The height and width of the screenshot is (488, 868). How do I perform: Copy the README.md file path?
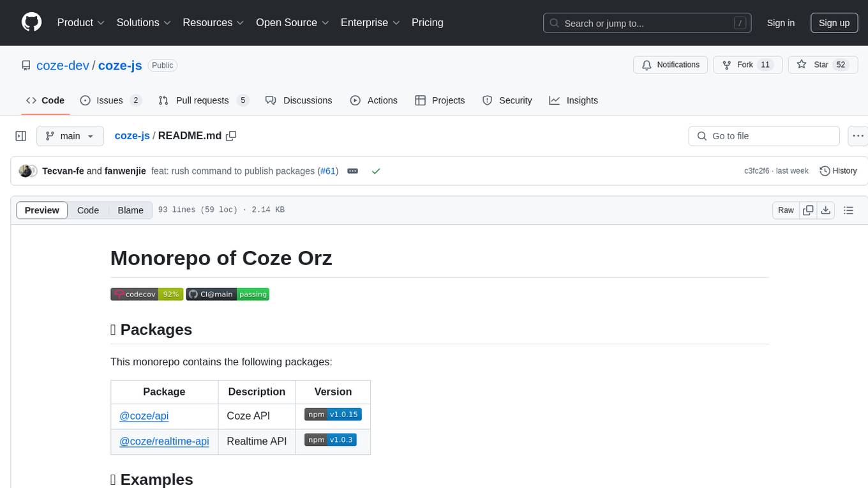pyautogui.click(x=231, y=136)
